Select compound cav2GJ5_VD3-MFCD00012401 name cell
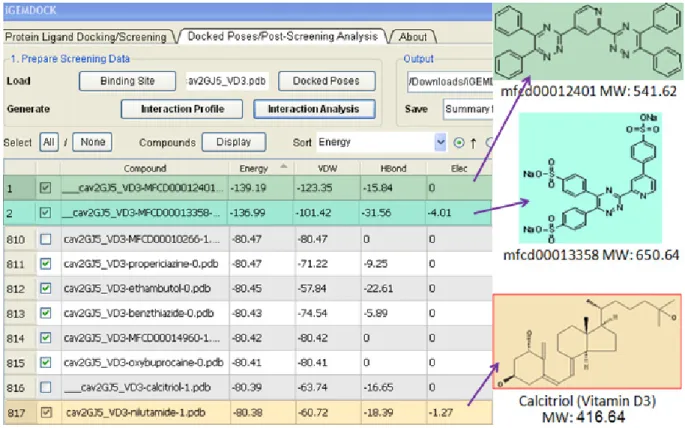Screen dimensions: 685x428 [144, 188]
